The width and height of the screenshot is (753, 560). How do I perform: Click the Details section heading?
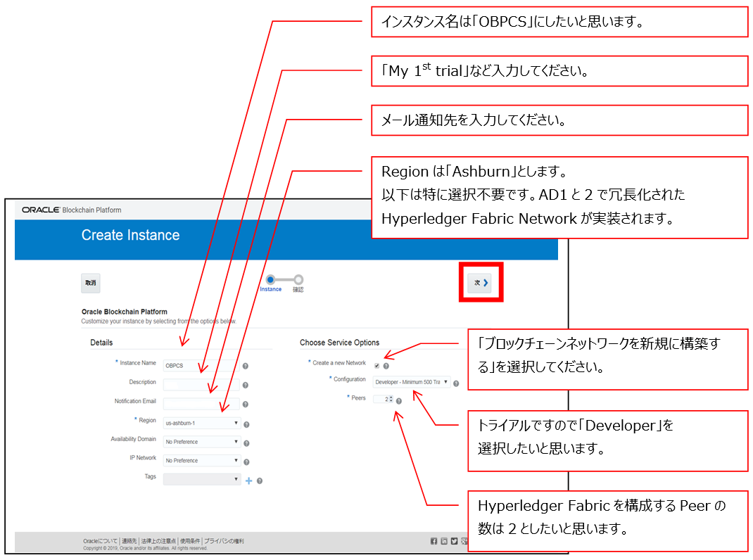coord(101,343)
